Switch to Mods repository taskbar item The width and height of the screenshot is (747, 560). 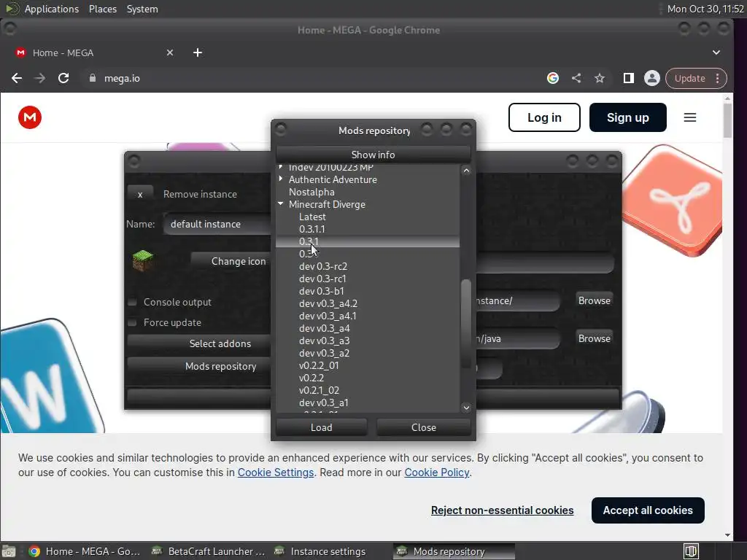click(454, 551)
